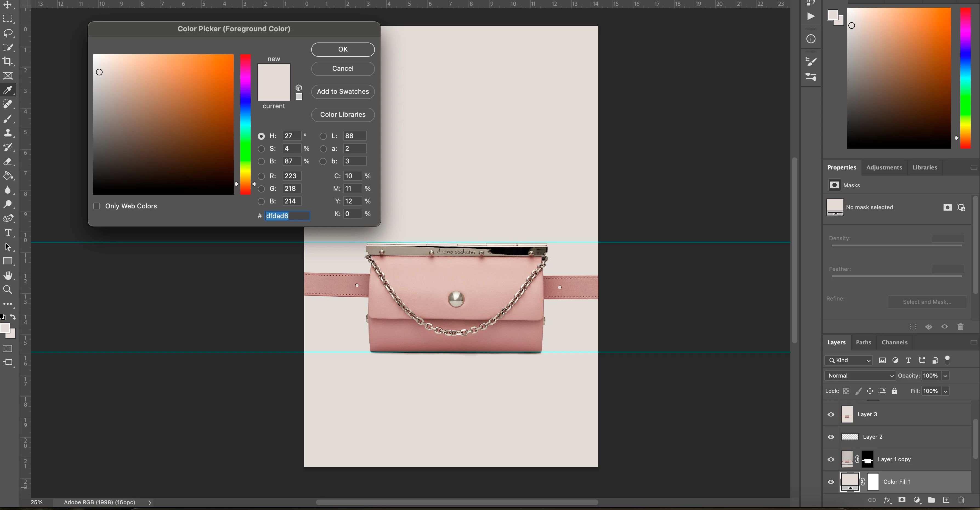Click Add to Swatches button
Viewport: 980px width, 510px height.
pos(342,91)
